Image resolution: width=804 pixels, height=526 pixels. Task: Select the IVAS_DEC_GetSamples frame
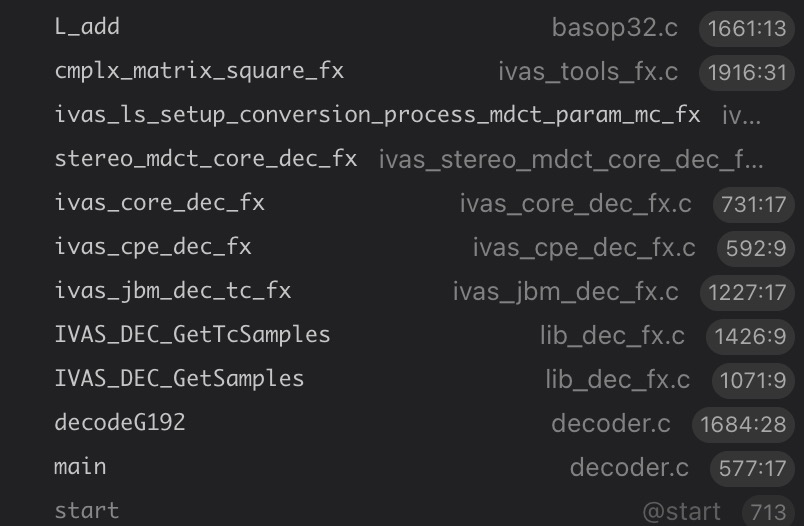[179, 379]
